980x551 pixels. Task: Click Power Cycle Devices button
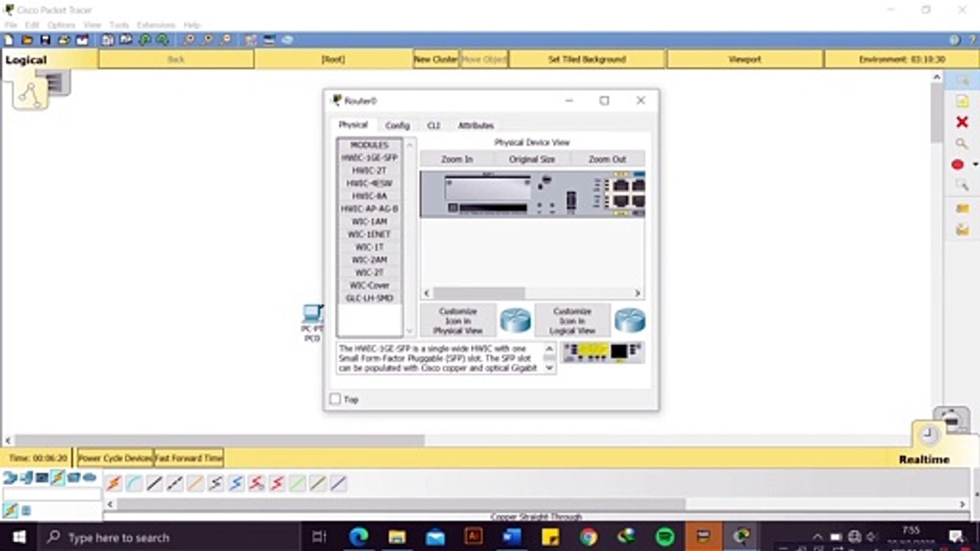(116, 458)
